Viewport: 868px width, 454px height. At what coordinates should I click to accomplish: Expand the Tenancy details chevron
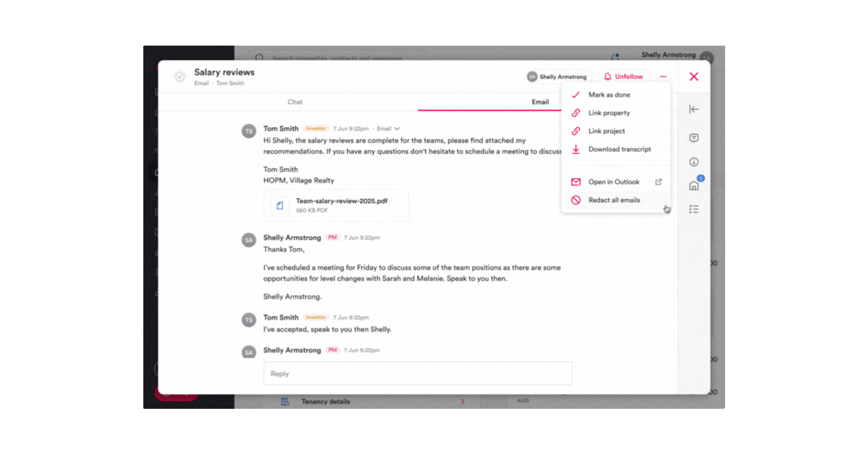click(462, 402)
